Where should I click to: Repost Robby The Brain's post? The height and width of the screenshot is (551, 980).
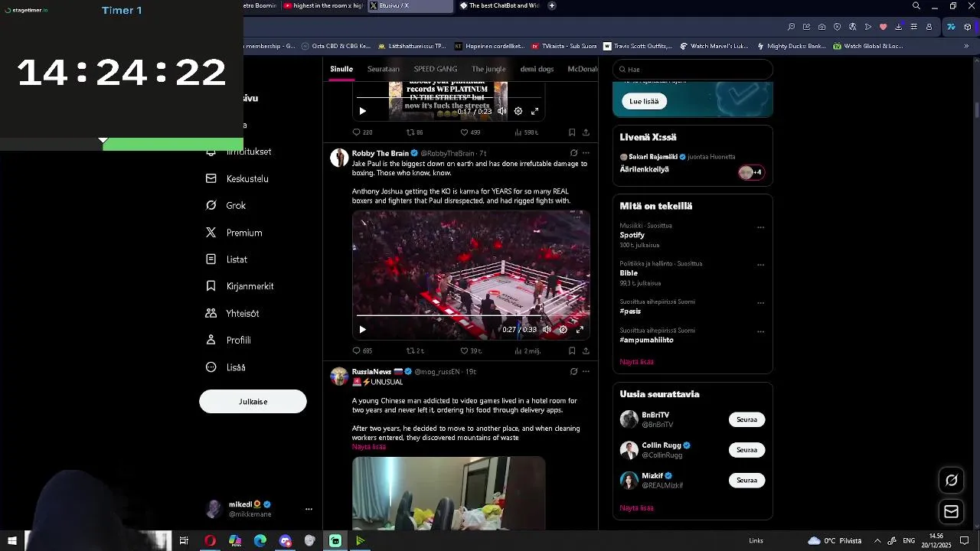point(415,350)
